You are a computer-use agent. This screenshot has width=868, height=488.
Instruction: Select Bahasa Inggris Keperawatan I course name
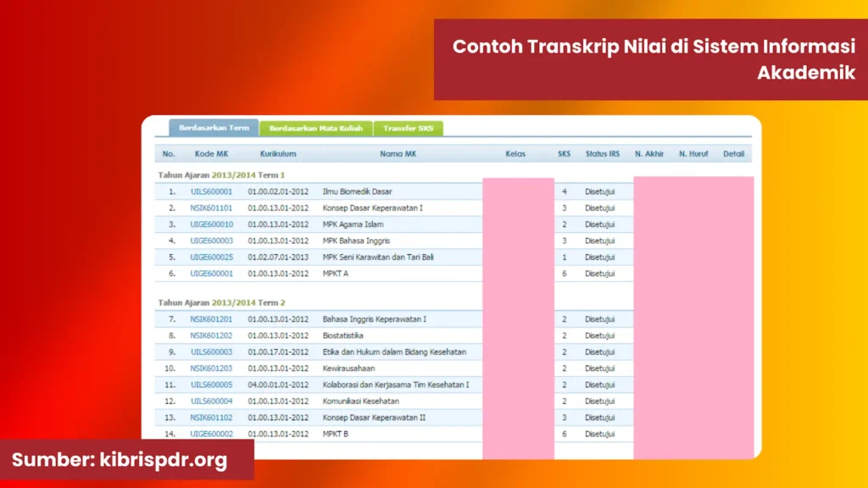coord(375,319)
